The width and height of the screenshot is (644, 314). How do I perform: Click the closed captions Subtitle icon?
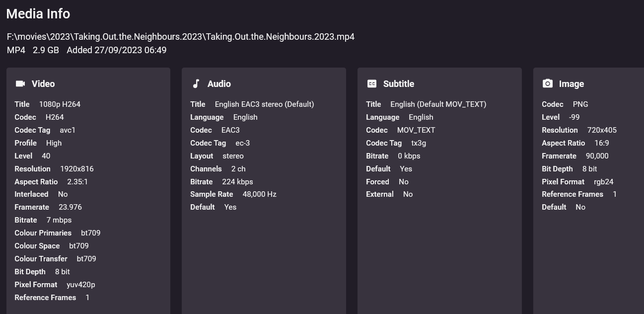pyautogui.click(x=372, y=83)
